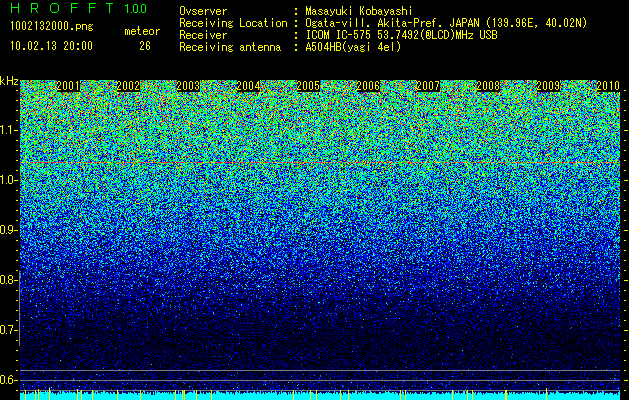Viewport: 629px width, 400px height.
Task: Click the 0.9 kHz axis label
Action: point(9,230)
